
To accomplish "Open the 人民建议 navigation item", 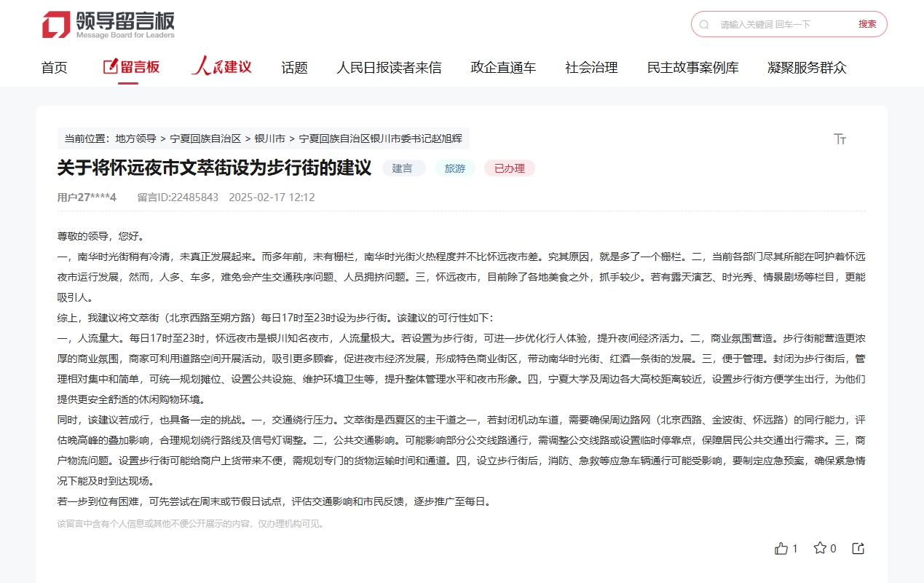I will point(221,68).
